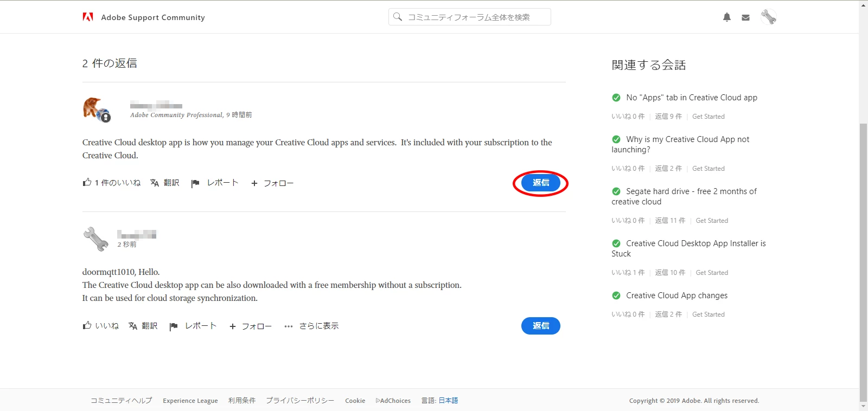Click Get Started tag under 'Segate hard drive'
The height and width of the screenshot is (411, 868).
[712, 221]
